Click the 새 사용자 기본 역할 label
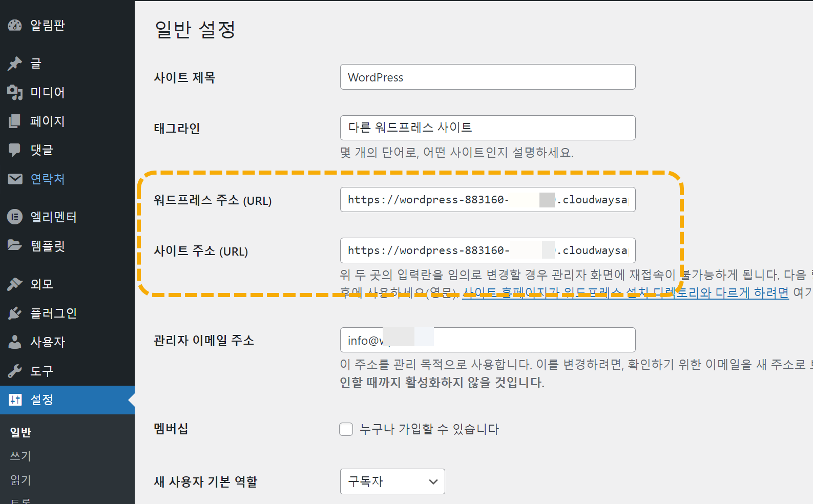Image resolution: width=813 pixels, height=504 pixels. (205, 481)
